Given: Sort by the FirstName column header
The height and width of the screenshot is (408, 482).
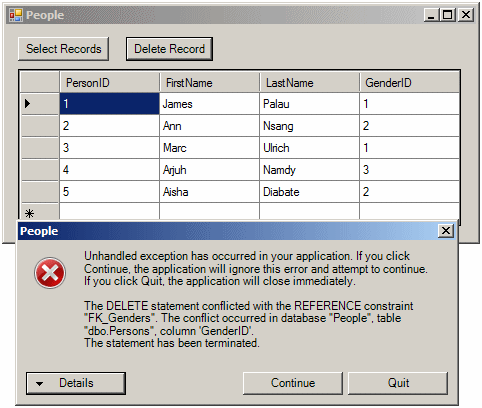Looking at the screenshot, I should 210,82.
